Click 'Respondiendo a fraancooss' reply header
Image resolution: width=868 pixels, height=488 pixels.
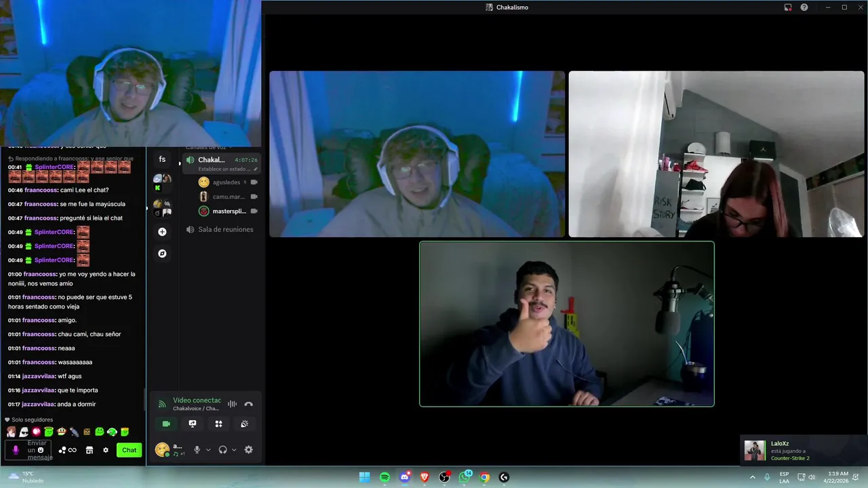[x=71, y=158]
